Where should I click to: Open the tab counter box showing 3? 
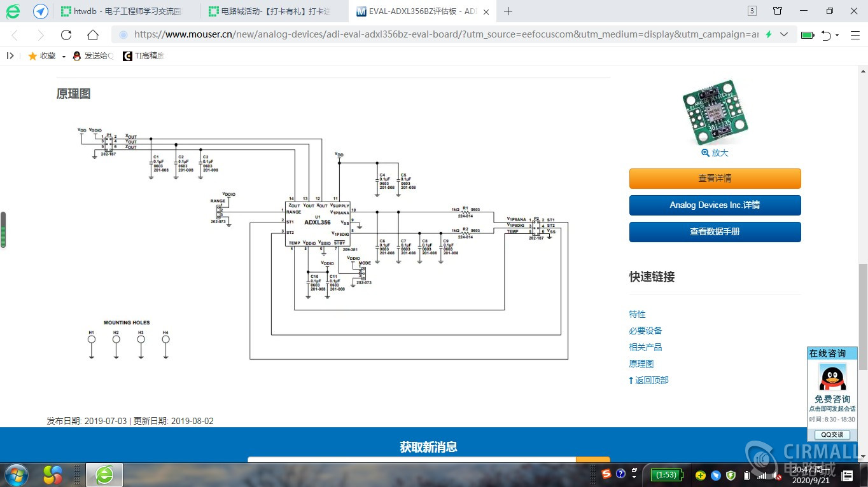(x=752, y=11)
